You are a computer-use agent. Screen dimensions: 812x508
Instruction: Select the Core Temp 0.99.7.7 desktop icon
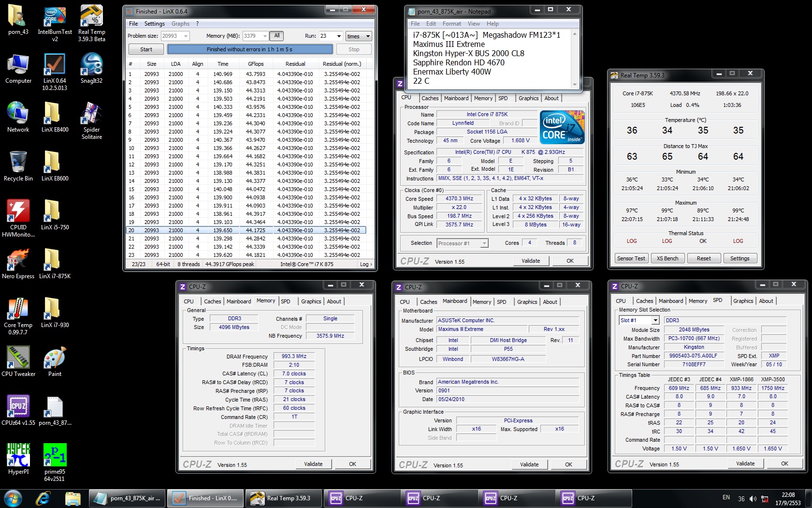(18, 316)
